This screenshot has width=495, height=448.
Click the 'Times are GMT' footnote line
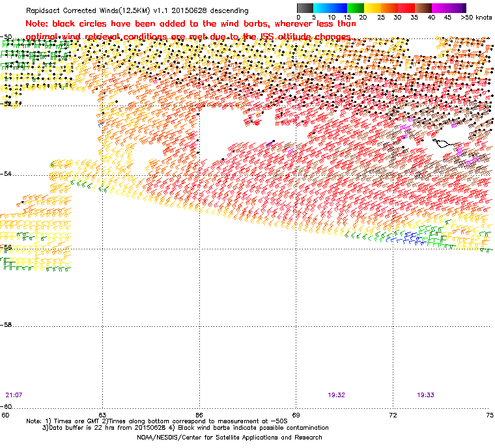pyautogui.click(x=157, y=421)
